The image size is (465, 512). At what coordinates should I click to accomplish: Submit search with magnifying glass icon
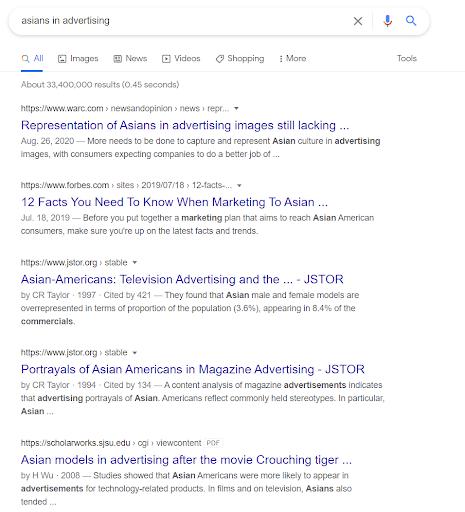tap(411, 21)
